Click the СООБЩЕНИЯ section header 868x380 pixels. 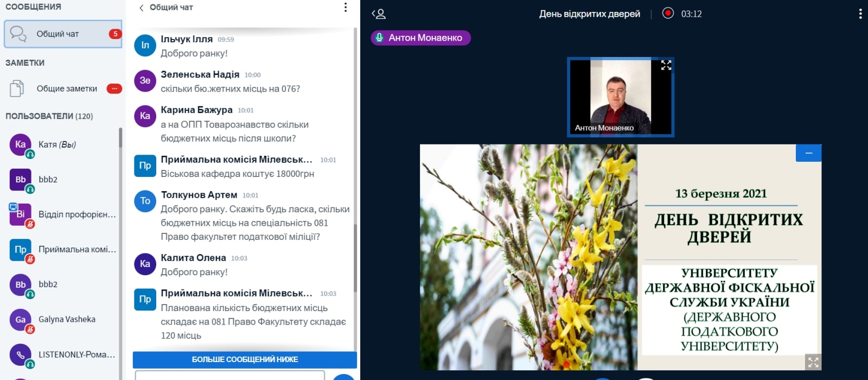click(x=33, y=7)
